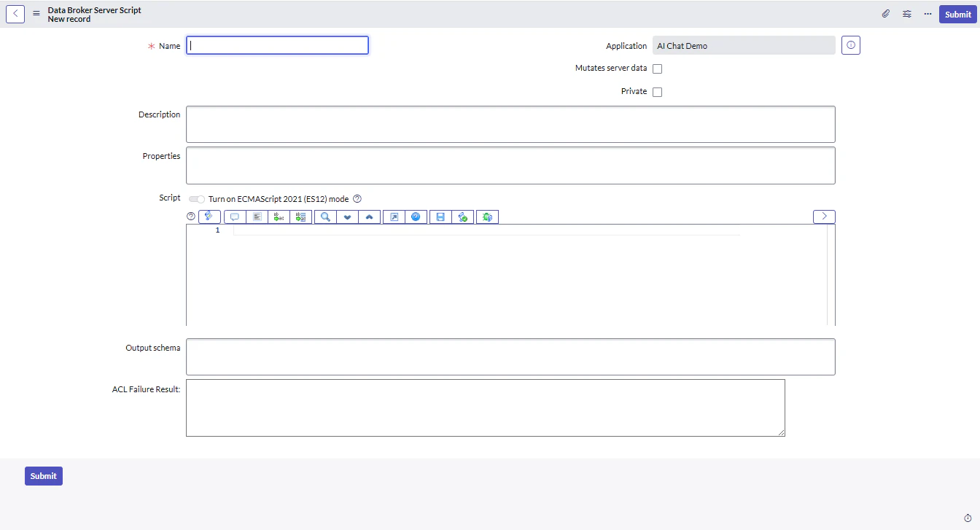
Task: Click script syntax check icon with green check
Action: click(x=462, y=217)
